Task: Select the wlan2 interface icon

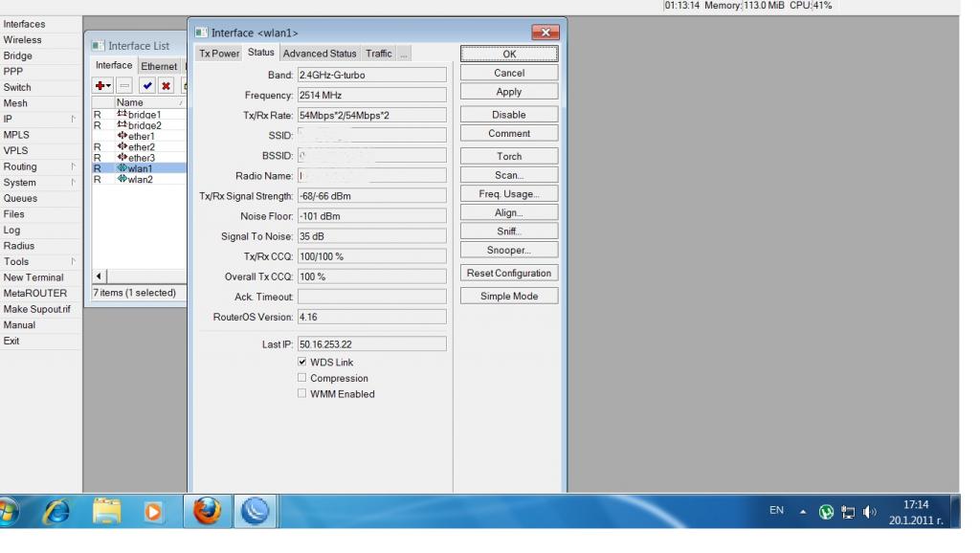Action: (122, 179)
